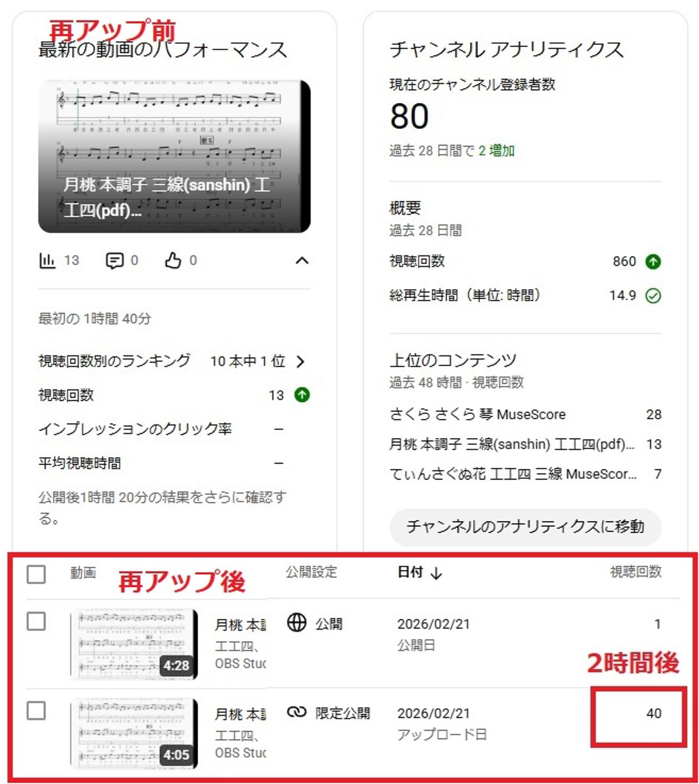Check the checkbox for the 4:05 unlisted video
699x784 pixels.
coord(37,712)
